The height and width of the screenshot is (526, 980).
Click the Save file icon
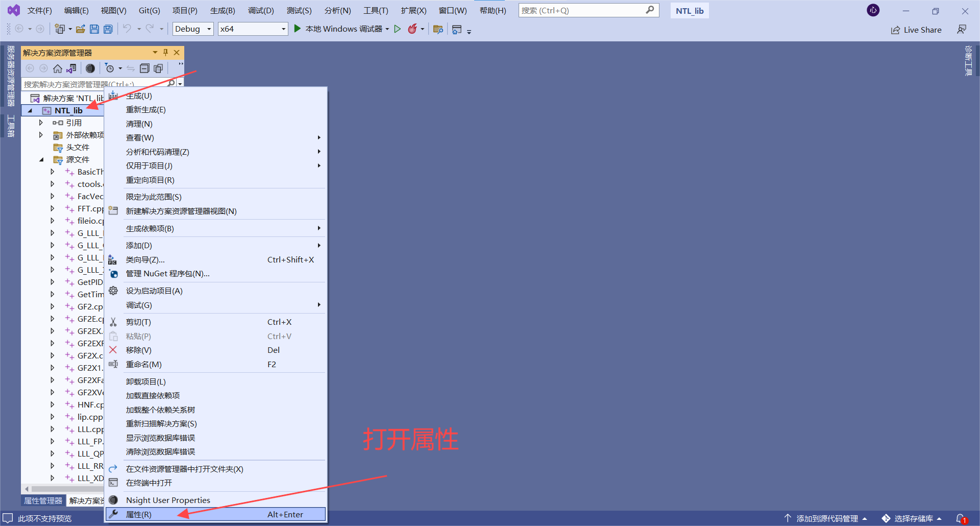(94, 29)
